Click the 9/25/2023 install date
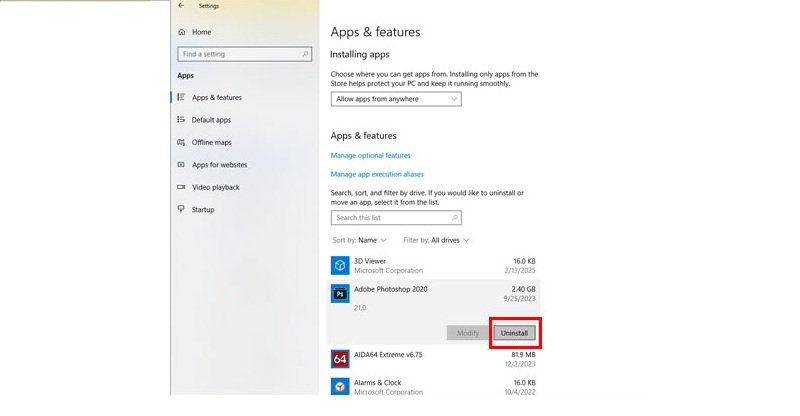The height and width of the screenshot is (416, 800). [519, 299]
